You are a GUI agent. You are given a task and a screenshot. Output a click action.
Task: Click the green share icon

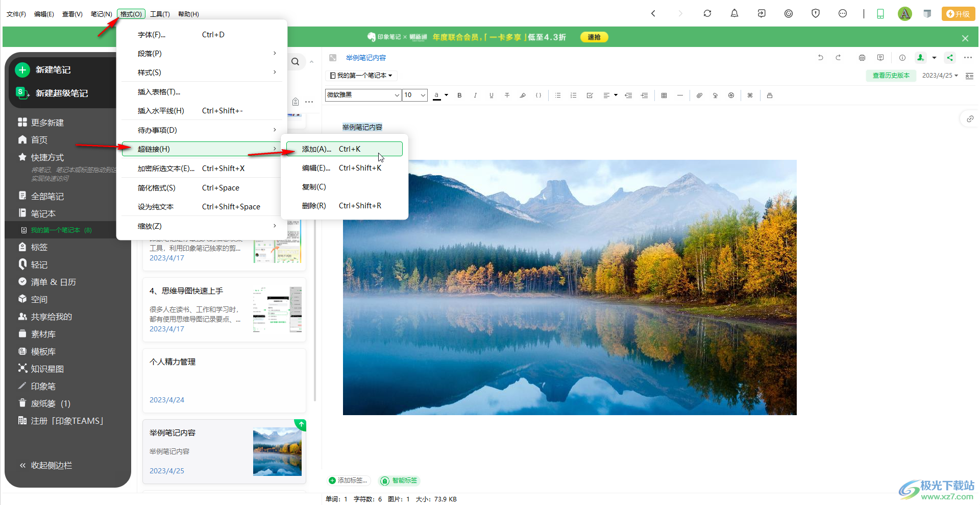click(x=949, y=58)
